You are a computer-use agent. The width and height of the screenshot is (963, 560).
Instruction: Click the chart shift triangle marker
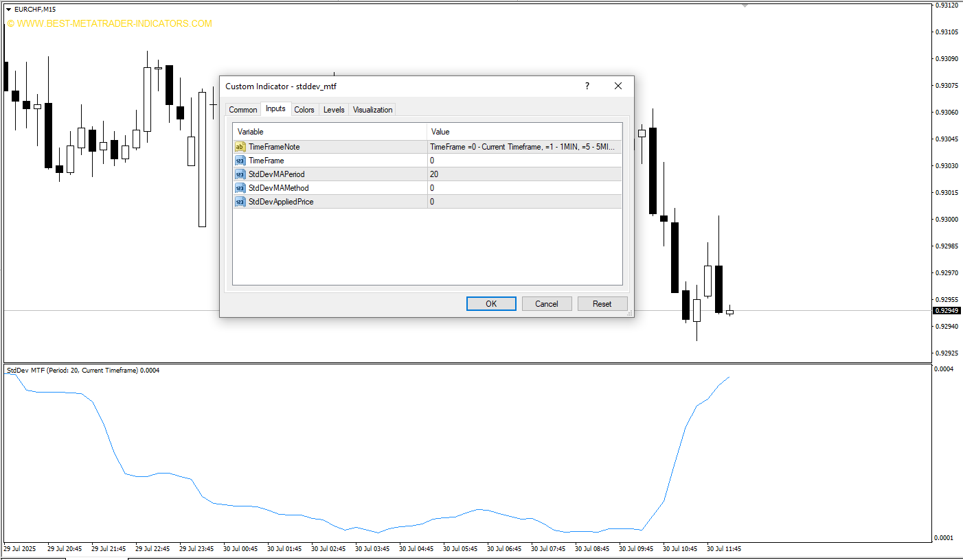point(745,5)
